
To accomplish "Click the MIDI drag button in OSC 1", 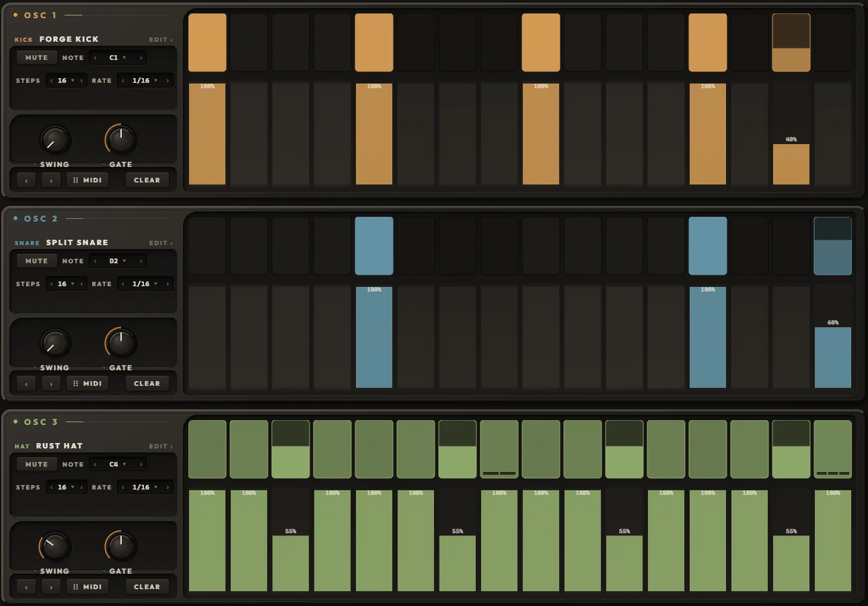I will point(87,180).
